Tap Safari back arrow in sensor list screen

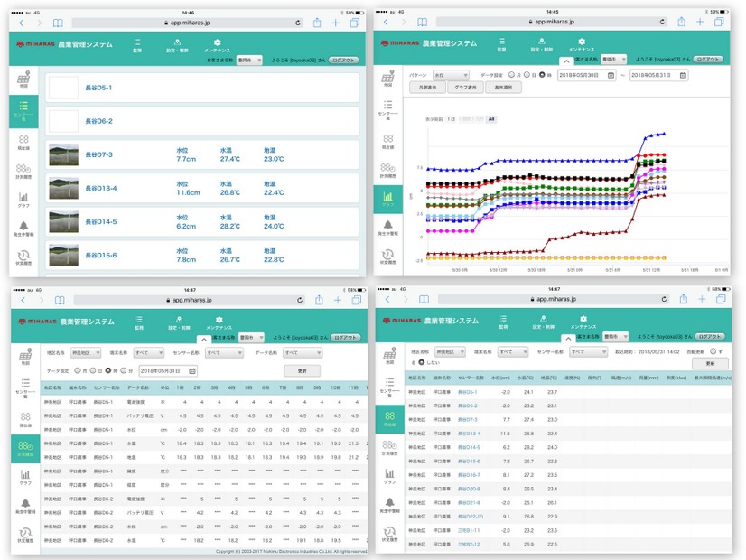click(x=22, y=23)
